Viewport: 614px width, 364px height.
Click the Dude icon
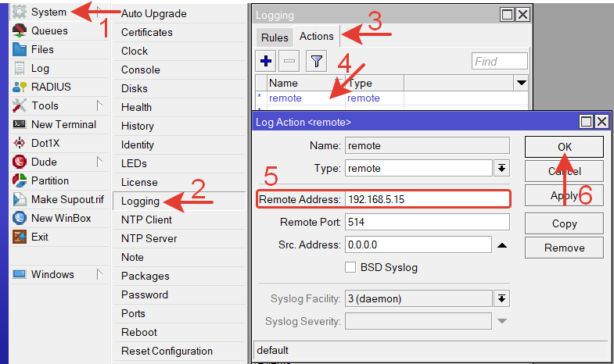(x=20, y=162)
